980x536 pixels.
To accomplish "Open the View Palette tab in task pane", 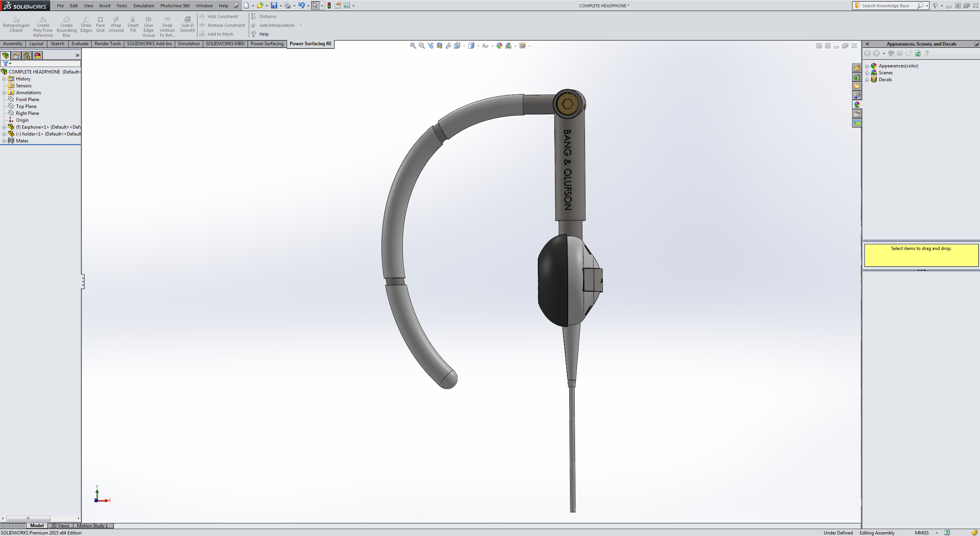I will tap(857, 95).
